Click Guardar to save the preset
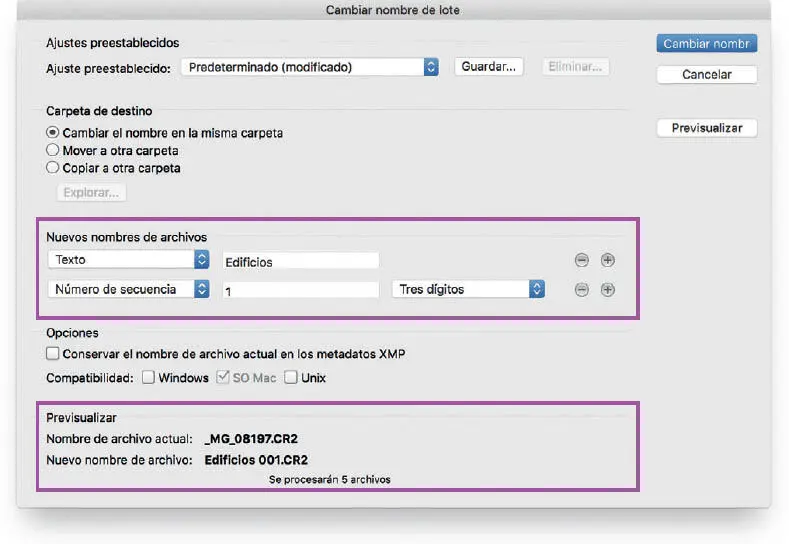Viewport: 789px width, 544px height. point(490,67)
